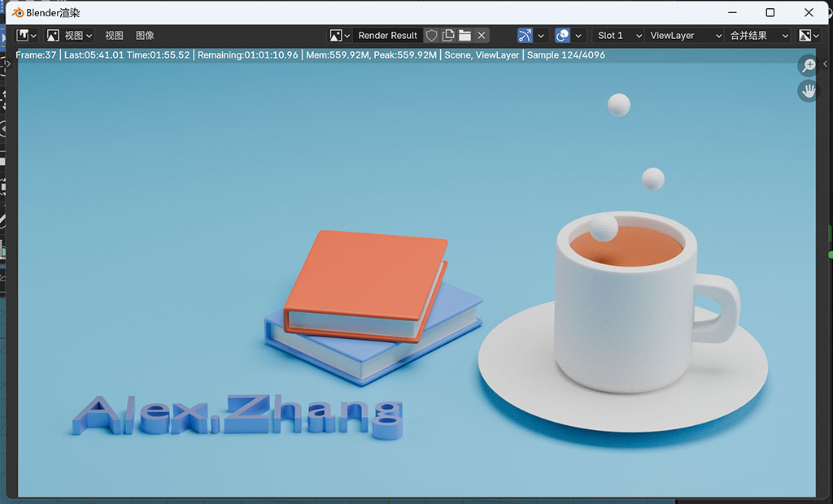
Task: Click the Render Result name field
Action: click(387, 36)
